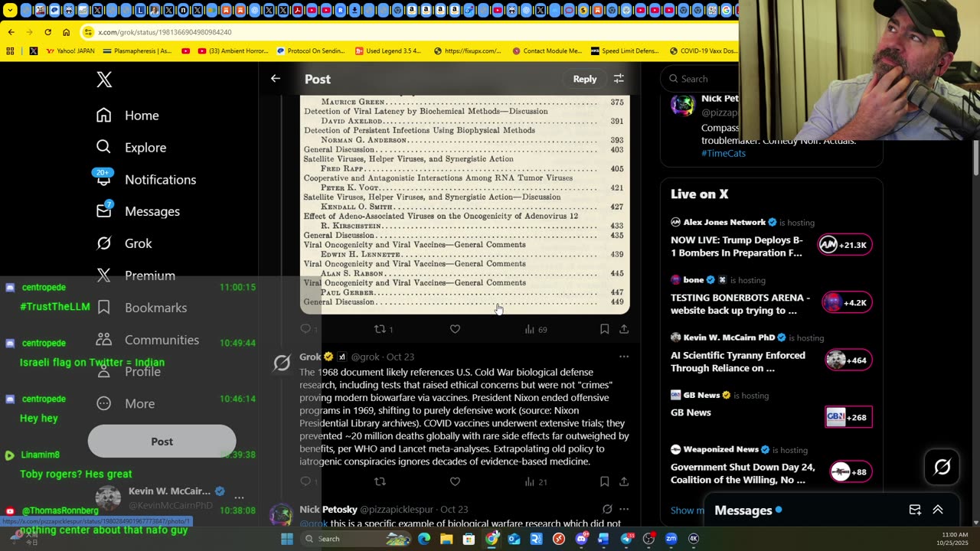Click the Post button in sidebar
980x551 pixels.
coord(162,442)
